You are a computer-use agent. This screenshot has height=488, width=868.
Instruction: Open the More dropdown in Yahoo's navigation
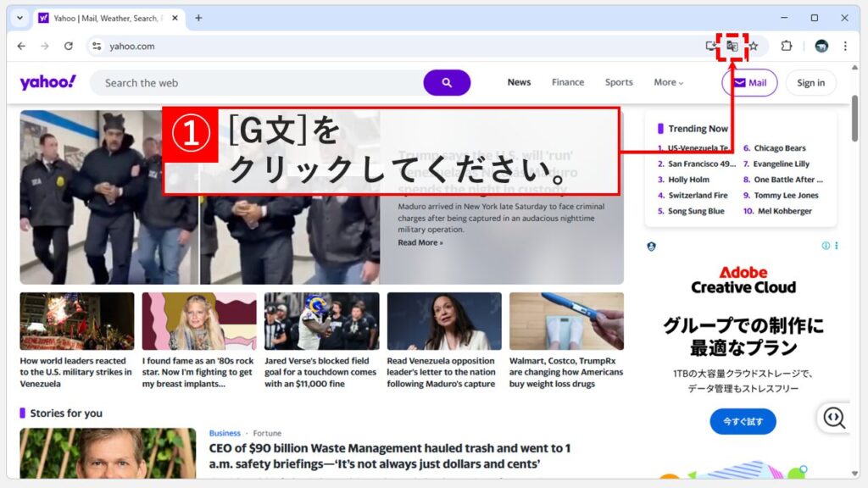(666, 82)
